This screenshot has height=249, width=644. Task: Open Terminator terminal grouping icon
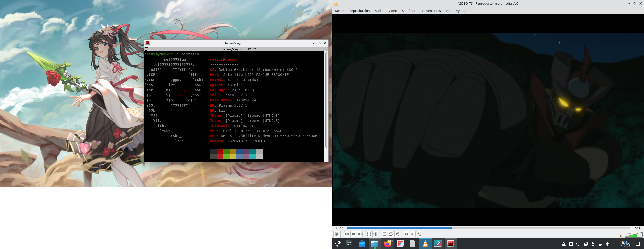tap(147, 49)
